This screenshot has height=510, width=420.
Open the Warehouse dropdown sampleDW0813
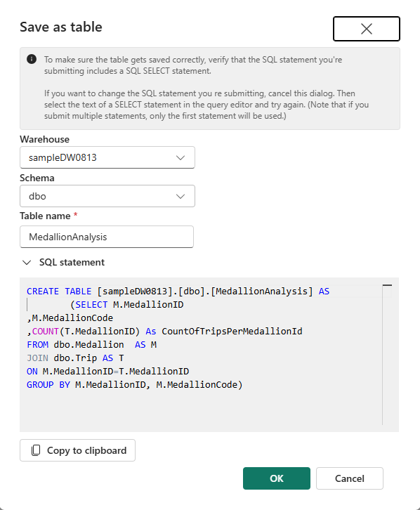coord(107,157)
